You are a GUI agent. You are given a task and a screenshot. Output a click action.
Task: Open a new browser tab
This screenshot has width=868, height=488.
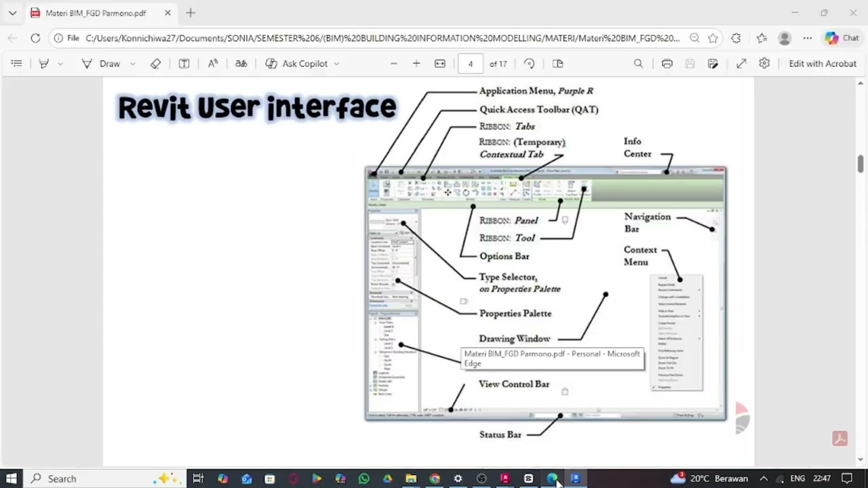coord(191,13)
